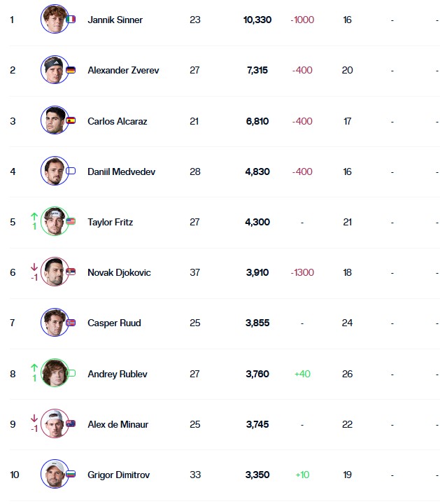The image size is (440, 504).
Task: Click the green up arrow next to Taylor Fritz
Action: tap(34, 216)
